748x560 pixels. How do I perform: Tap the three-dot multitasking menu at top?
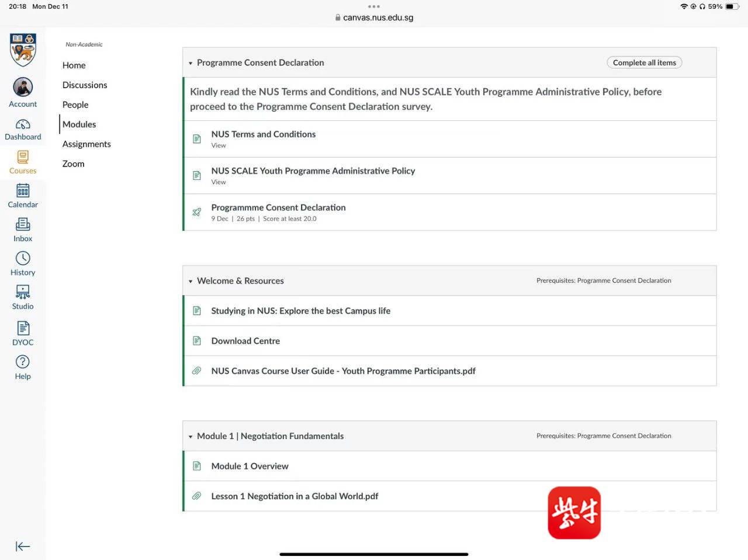374,6
